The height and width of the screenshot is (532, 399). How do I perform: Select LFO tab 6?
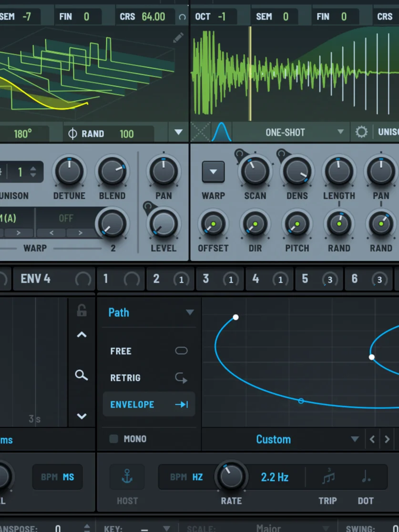point(369,279)
